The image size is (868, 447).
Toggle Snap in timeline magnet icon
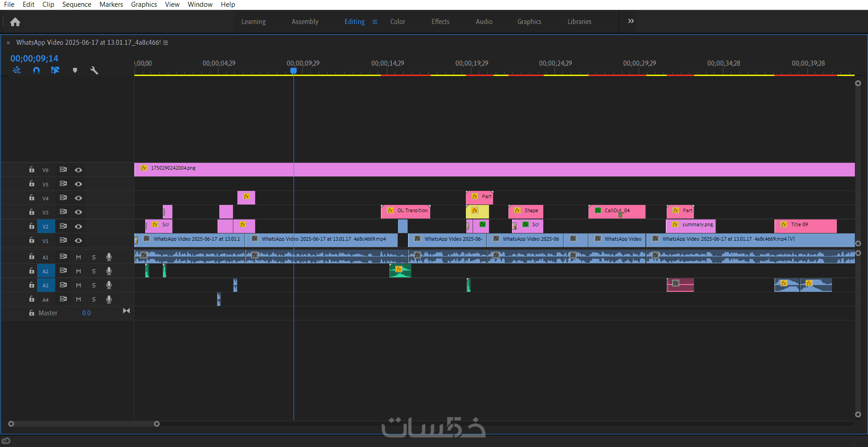pyautogui.click(x=36, y=70)
